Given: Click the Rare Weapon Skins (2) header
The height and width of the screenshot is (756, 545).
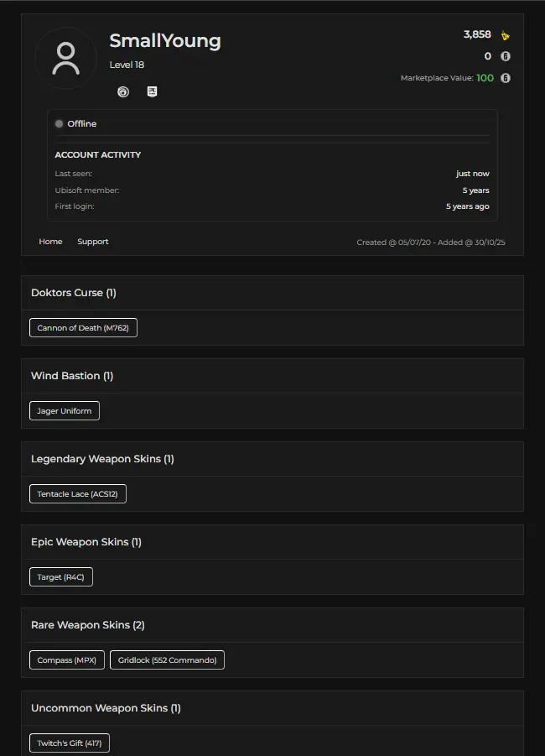Looking at the screenshot, I should point(88,625).
